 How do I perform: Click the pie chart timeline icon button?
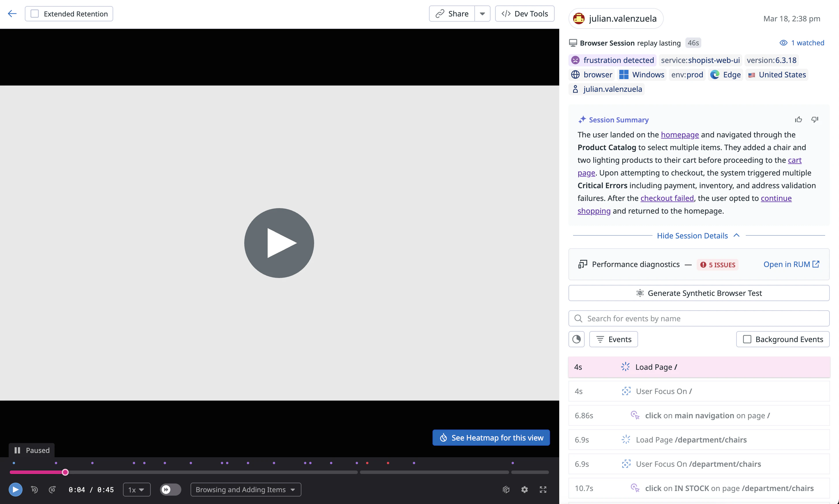(x=577, y=339)
